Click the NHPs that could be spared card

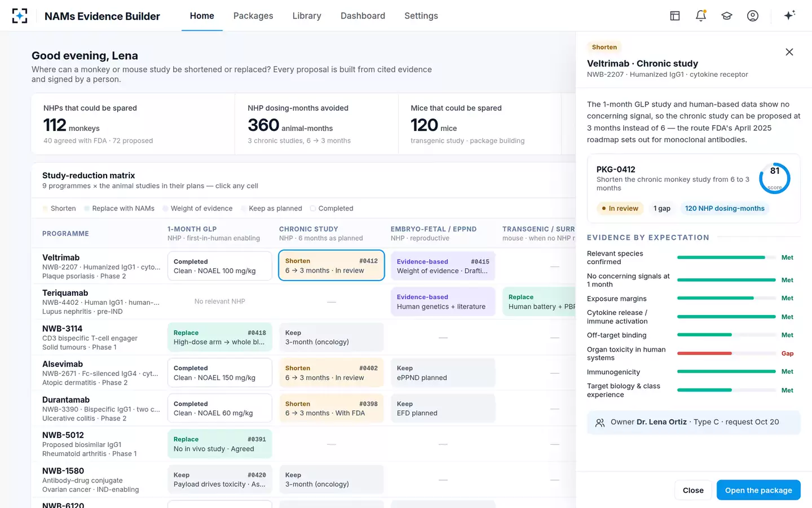coord(133,124)
